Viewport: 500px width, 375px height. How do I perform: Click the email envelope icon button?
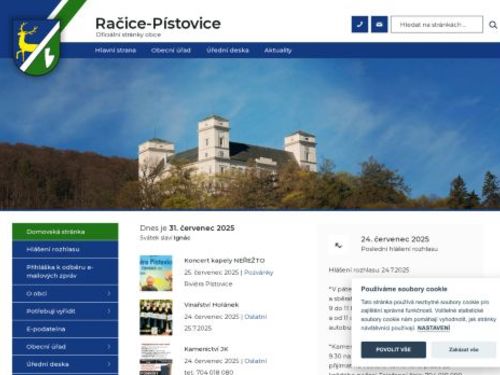(x=379, y=24)
